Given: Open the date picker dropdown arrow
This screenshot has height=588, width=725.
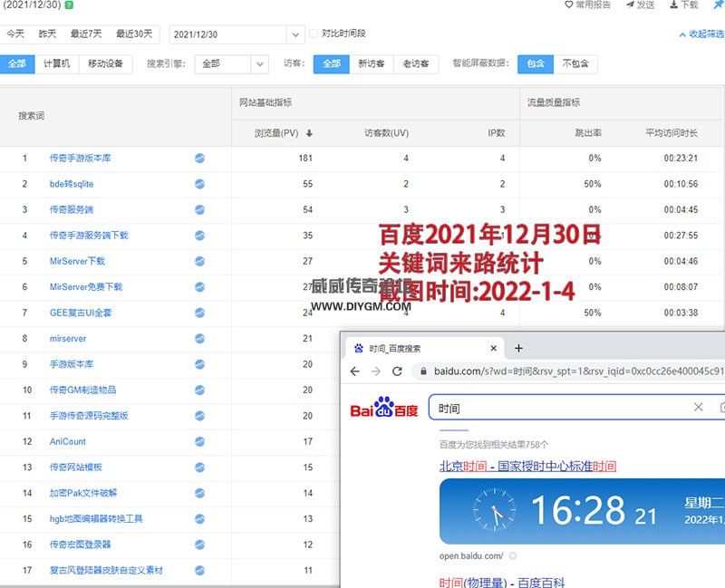Looking at the screenshot, I should click(295, 34).
